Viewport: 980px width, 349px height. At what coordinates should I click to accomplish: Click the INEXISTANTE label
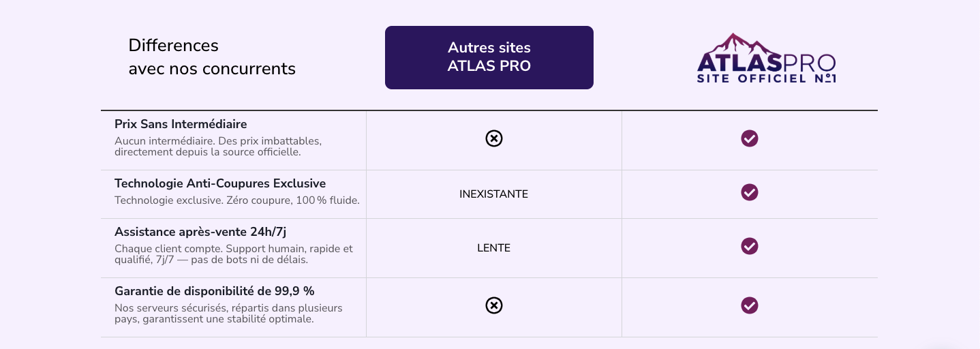click(x=493, y=194)
